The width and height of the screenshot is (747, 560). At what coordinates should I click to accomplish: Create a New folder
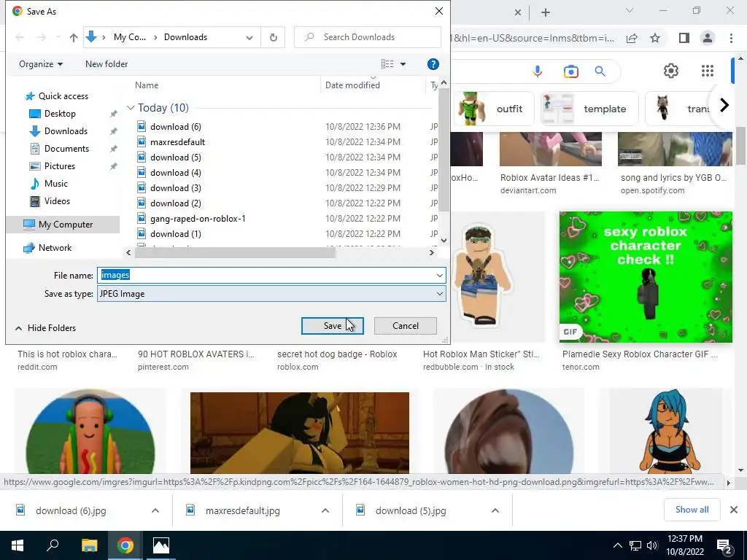click(x=107, y=64)
